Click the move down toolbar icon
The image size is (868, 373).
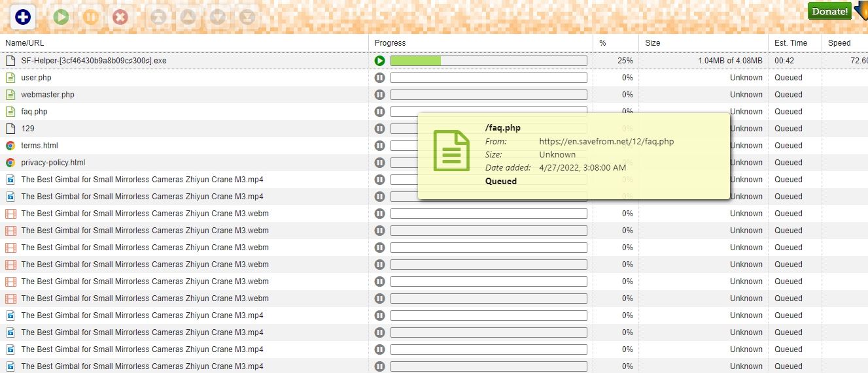point(218,17)
